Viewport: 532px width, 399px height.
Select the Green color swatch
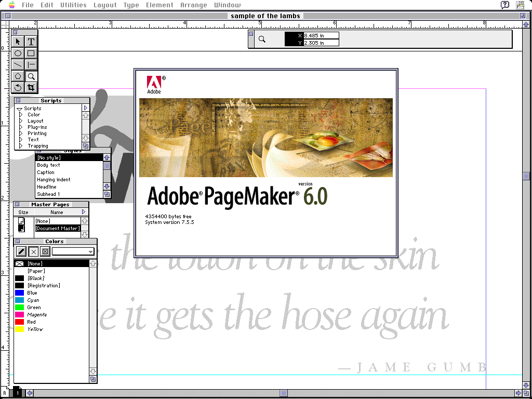(x=20, y=308)
